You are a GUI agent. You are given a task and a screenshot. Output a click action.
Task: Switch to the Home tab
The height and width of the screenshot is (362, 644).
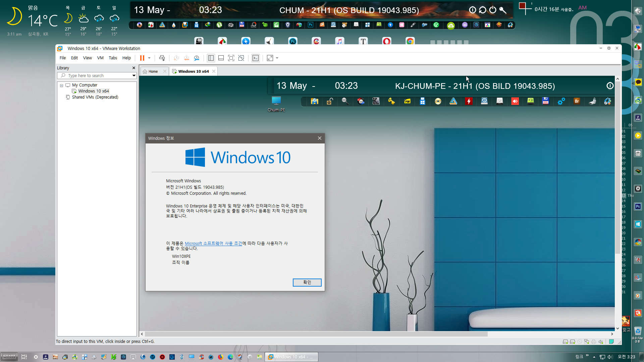(153, 71)
